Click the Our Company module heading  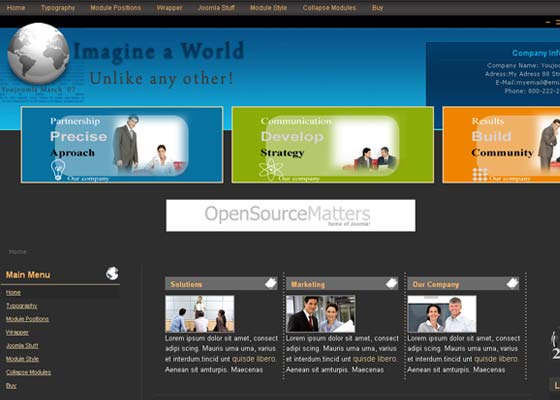(436, 284)
